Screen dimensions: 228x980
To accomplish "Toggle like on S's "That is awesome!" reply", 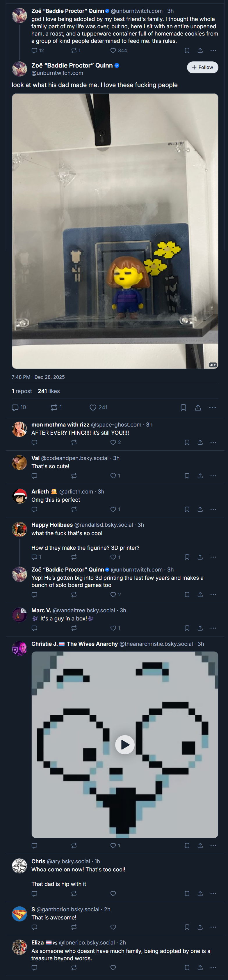I will (113, 927).
